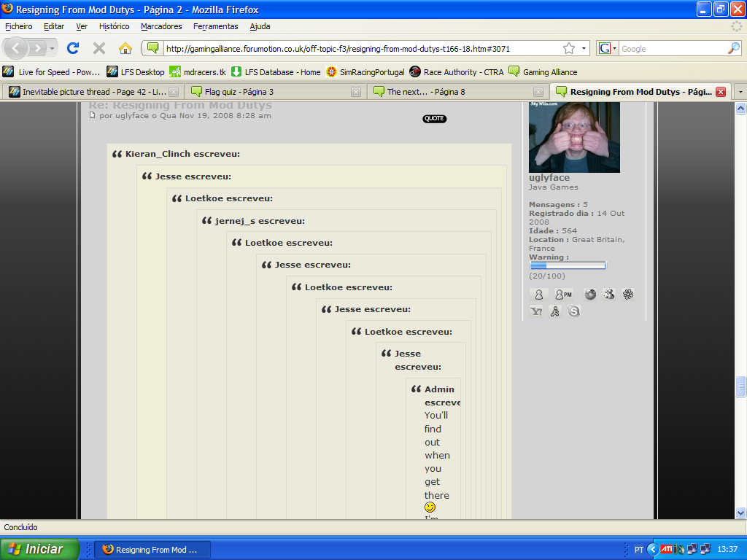Click the small post page icon before 'por'
This screenshot has width=747, height=560.
pos(93,115)
